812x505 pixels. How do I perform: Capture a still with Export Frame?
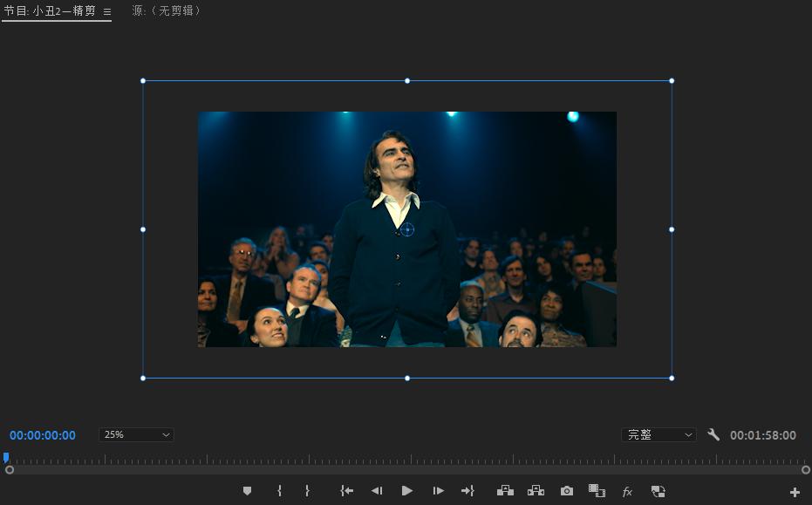[x=566, y=490]
